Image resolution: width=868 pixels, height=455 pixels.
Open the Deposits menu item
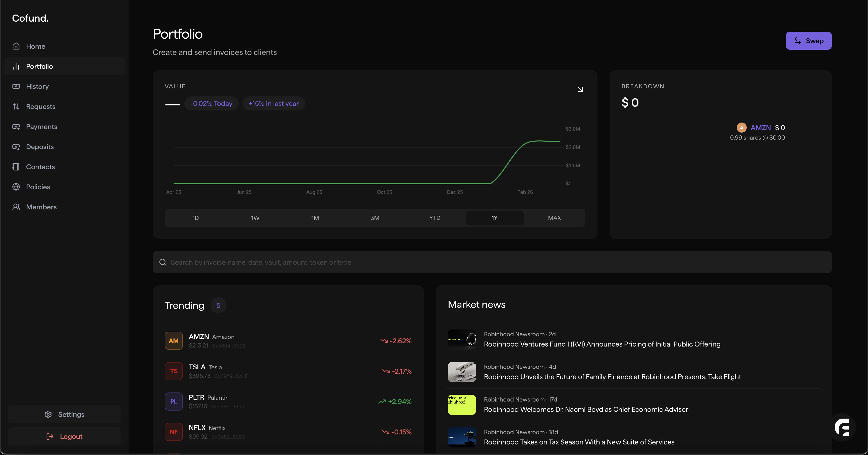pos(40,147)
